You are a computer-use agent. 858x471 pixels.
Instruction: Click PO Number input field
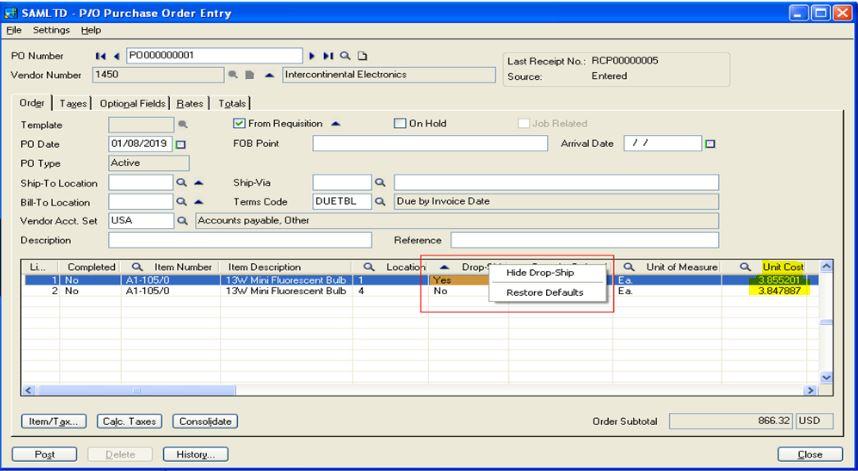(x=214, y=56)
